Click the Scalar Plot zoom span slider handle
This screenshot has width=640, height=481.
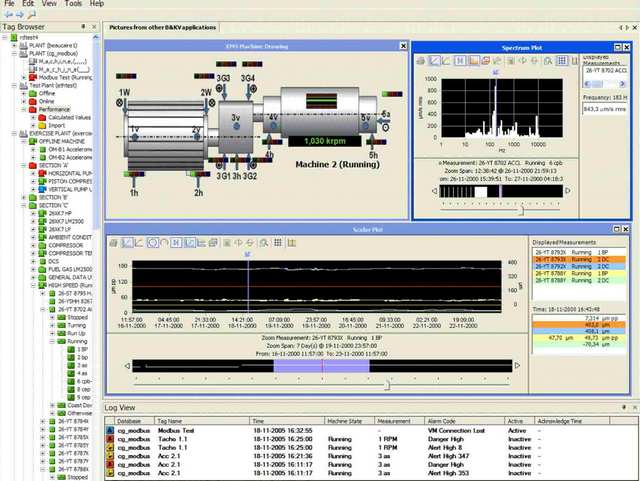tap(387, 382)
